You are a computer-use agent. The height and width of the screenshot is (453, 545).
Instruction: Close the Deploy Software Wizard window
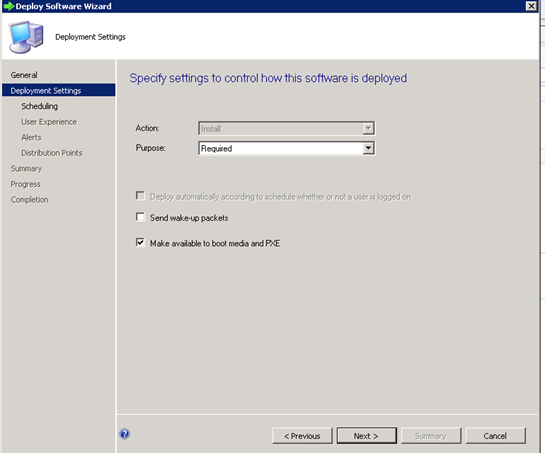(531, 6)
